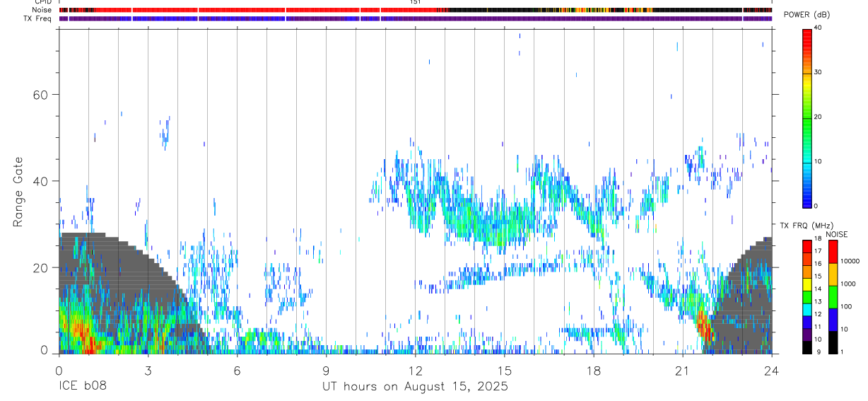Pick the yellow swatch in the TX frequency bar

point(807,284)
